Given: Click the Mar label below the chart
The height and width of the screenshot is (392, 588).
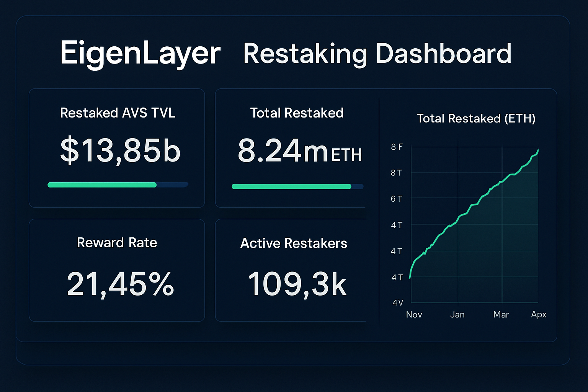Looking at the screenshot, I should [x=501, y=314].
